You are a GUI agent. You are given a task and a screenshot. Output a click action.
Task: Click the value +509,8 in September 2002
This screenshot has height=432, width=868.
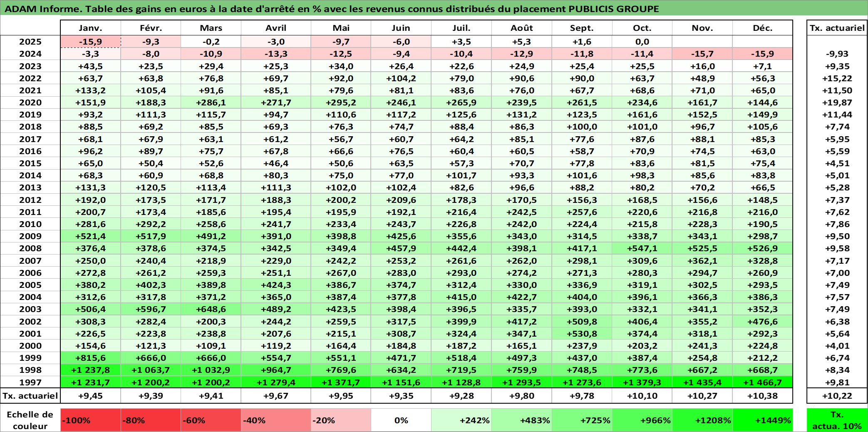point(582,322)
